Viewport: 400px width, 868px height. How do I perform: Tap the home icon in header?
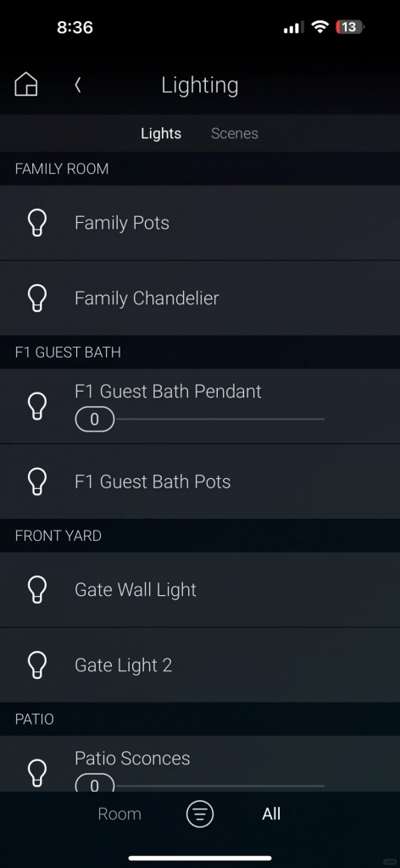click(x=26, y=85)
